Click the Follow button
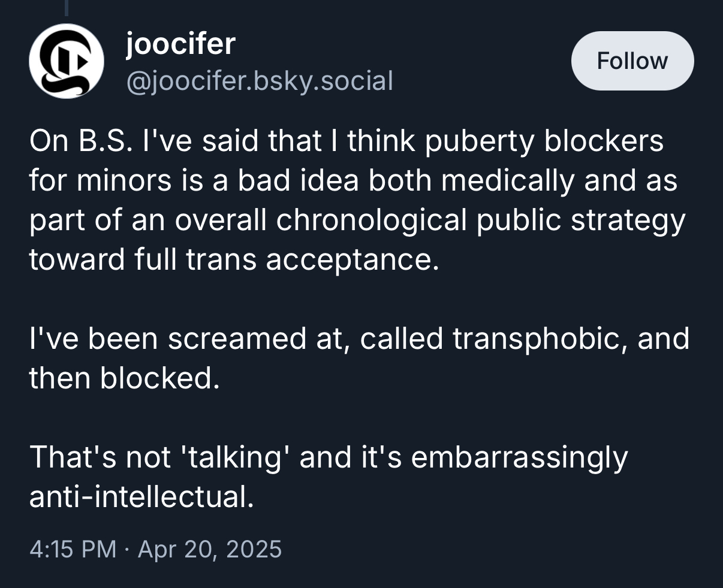 [632, 61]
